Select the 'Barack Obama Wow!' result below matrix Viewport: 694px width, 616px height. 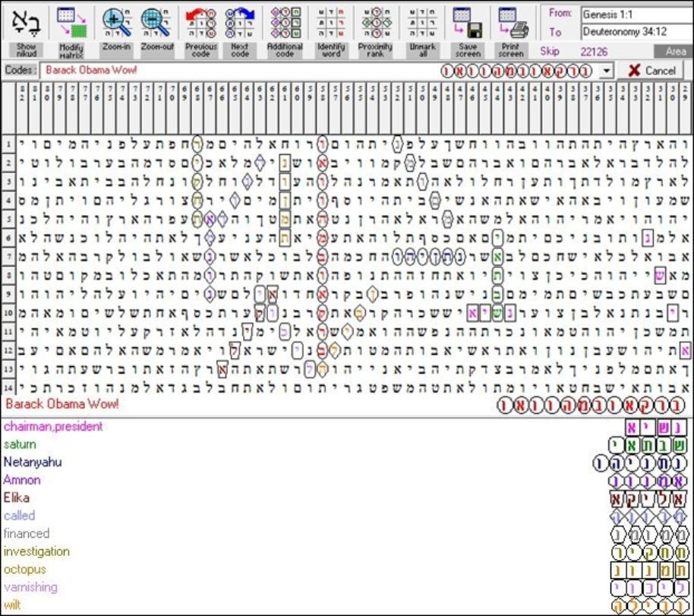coord(62,404)
